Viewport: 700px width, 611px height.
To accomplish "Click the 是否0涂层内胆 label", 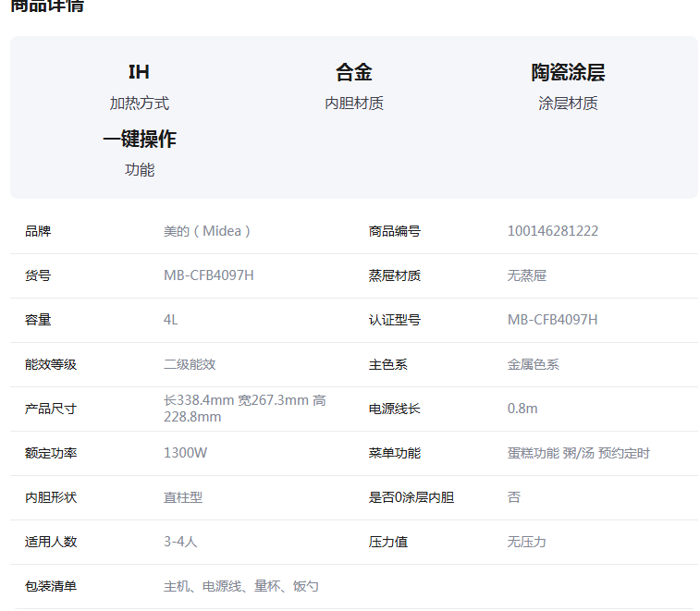I will (x=411, y=497).
